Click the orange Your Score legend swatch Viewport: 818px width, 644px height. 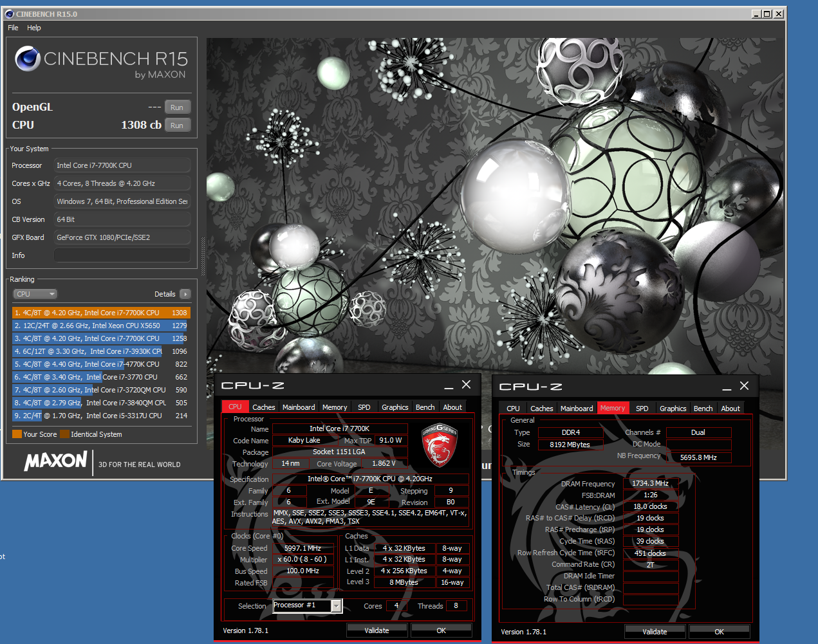point(17,434)
